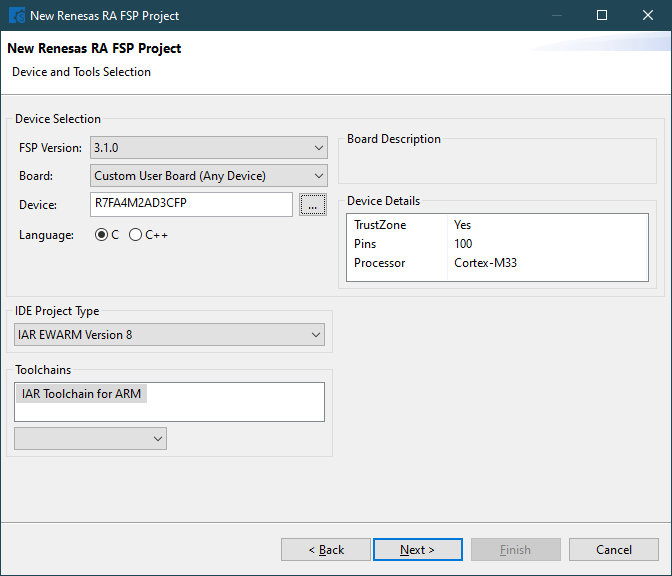
Task: Click the greyed-out Finish button
Action: click(x=516, y=549)
